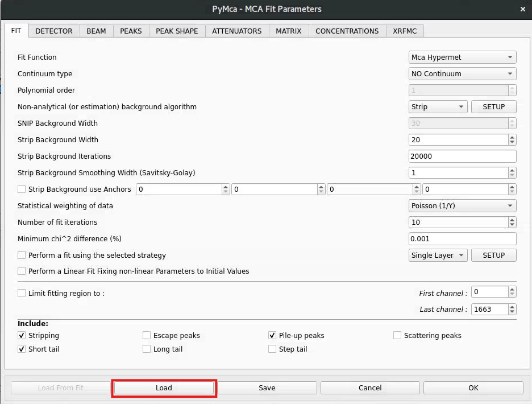Open the BEAM tab
The height and width of the screenshot is (404, 532).
97,31
